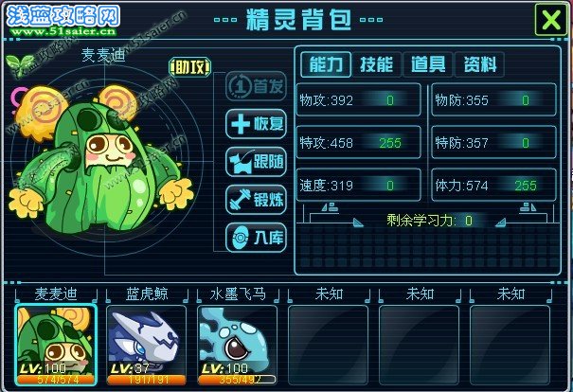Click the 特攻 458 stat field
Screen dimensions: 573x392
tap(359, 142)
